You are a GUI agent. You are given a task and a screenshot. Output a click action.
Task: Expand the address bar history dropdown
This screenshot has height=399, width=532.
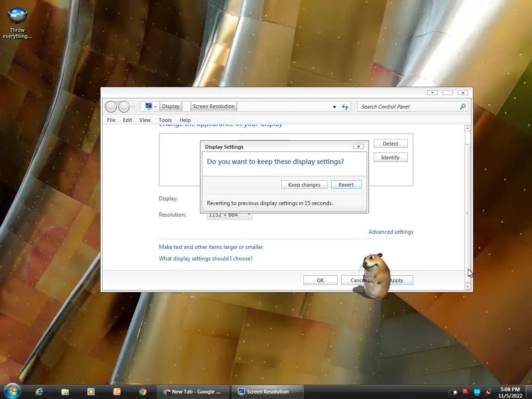coord(334,107)
